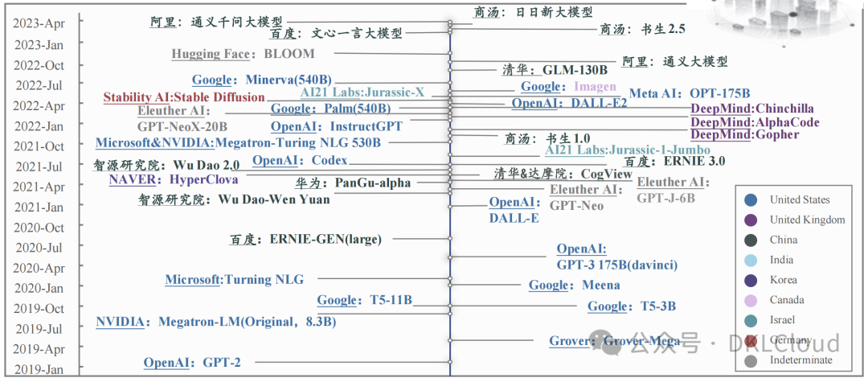Click "百度: ERNIE 3.0" label

674,162
